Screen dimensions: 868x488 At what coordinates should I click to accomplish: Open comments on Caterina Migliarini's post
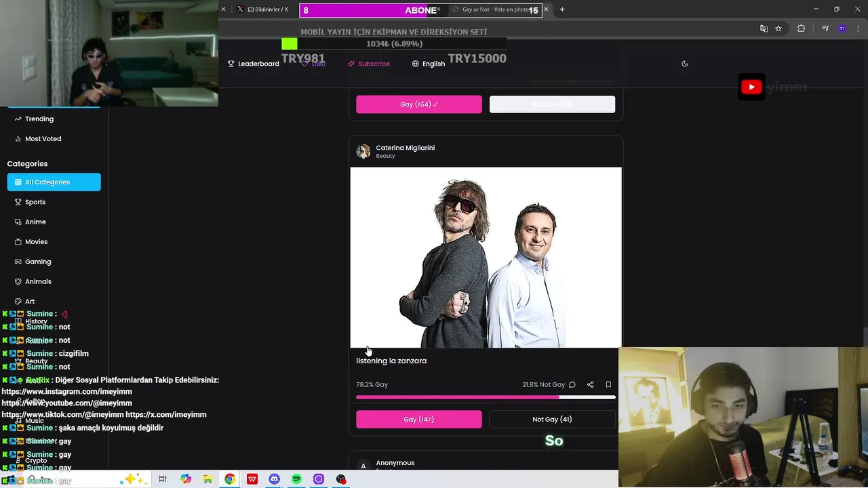coord(572,384)
